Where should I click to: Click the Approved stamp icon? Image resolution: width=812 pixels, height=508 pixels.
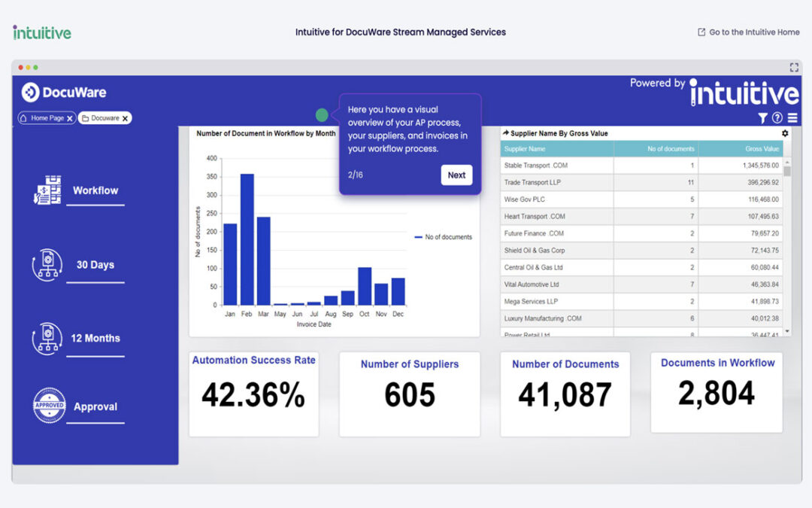(x=47, y=406)
